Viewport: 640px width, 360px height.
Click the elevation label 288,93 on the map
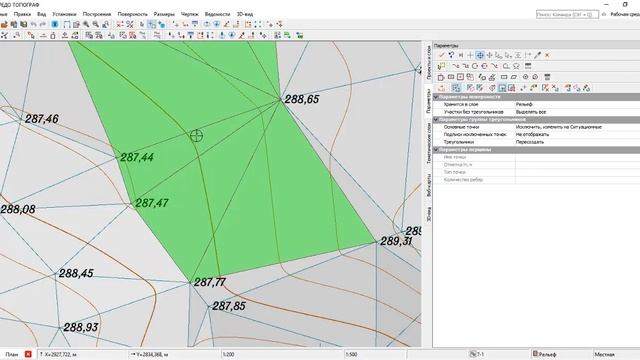81,327
